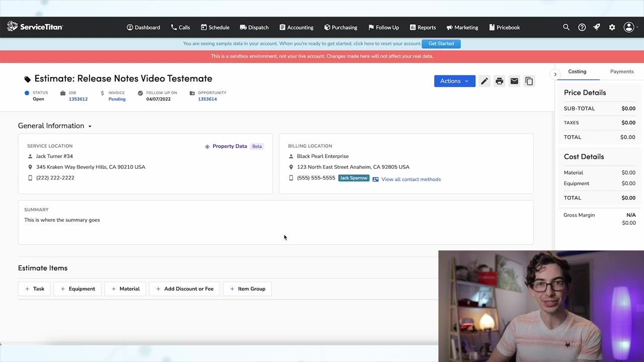Screen dimensions: 644x362
Task: Open job link 1353612
Action: click(x=78, y=99)
